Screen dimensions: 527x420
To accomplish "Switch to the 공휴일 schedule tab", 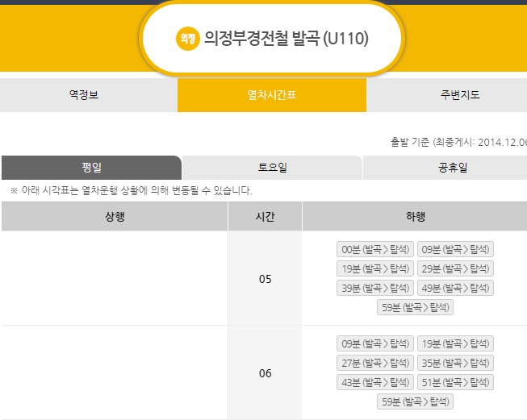I will (x=445, y=168).
